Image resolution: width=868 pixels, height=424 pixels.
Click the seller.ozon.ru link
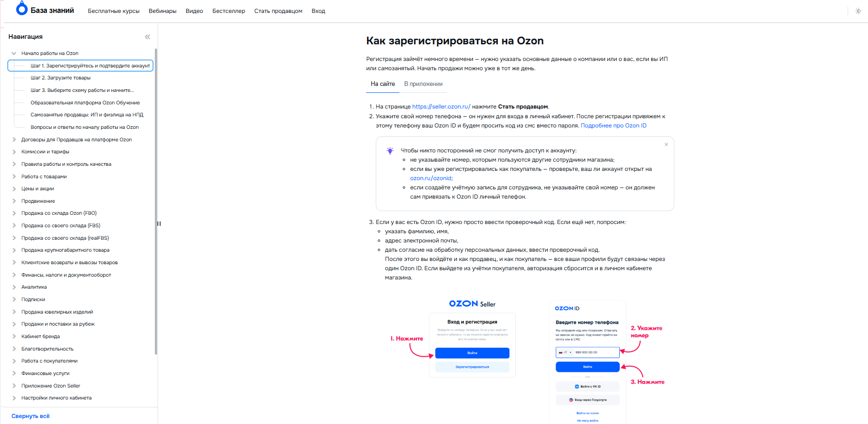[441, 107]
